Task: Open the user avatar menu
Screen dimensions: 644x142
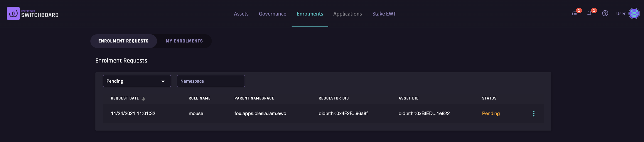Action: (634, 14)
